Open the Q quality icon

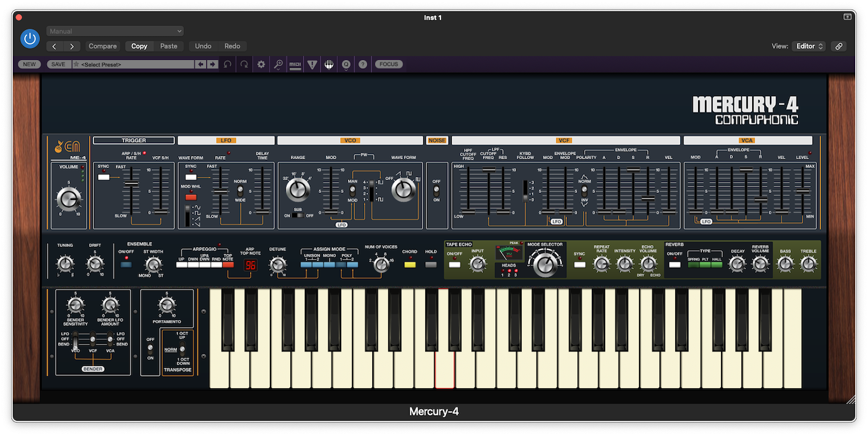(346, 64)
